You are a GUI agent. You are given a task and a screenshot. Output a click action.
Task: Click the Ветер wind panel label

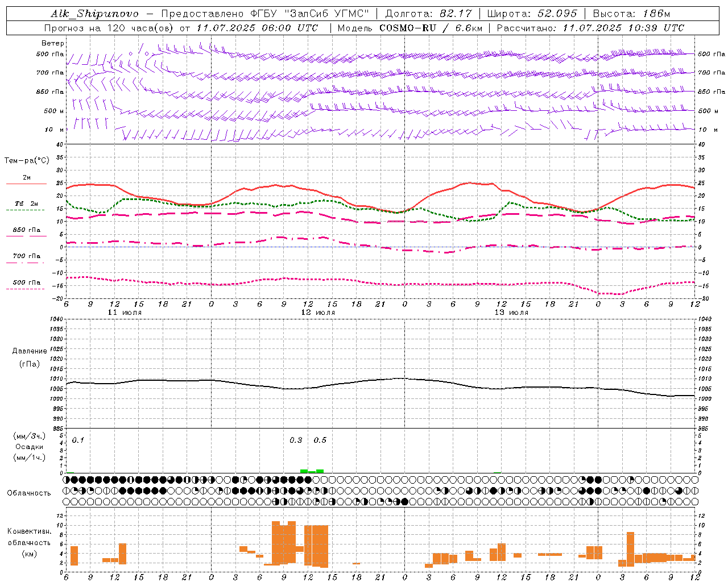click(53, 43)
